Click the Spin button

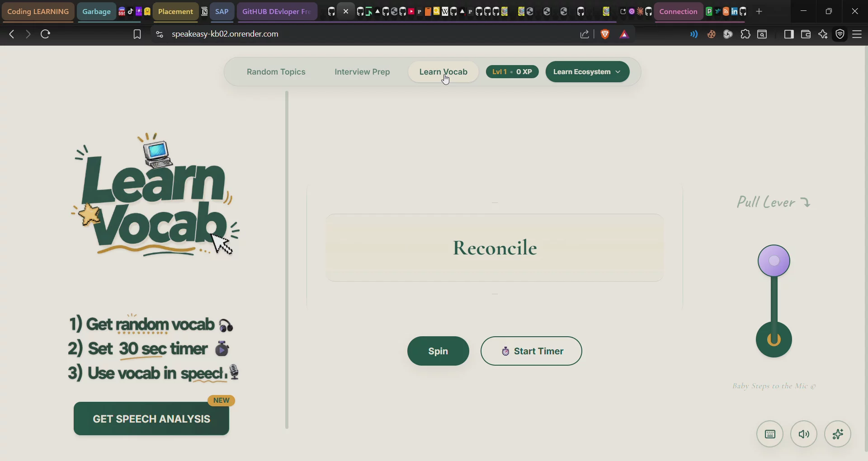438,351
